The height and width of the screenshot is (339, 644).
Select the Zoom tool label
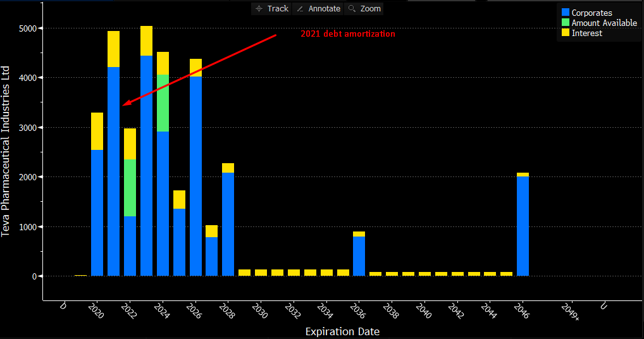371,9
